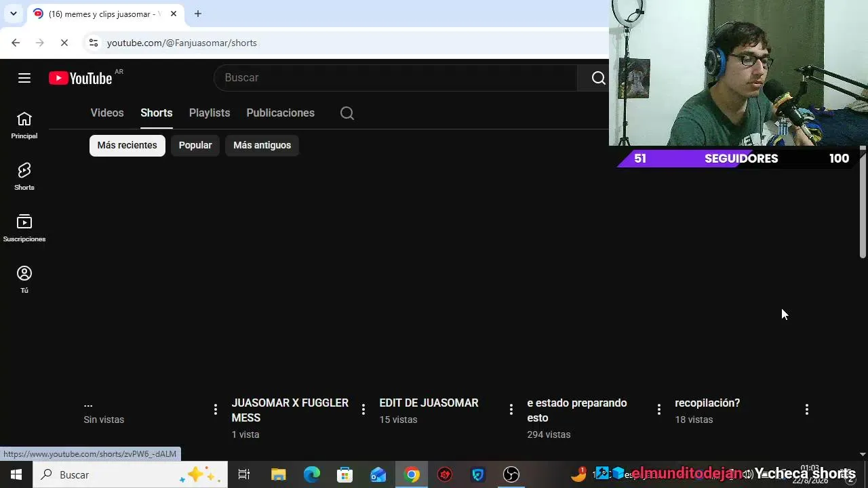Open a new browser tab
This screenshot has width=868, height=488.
point(197,14)
